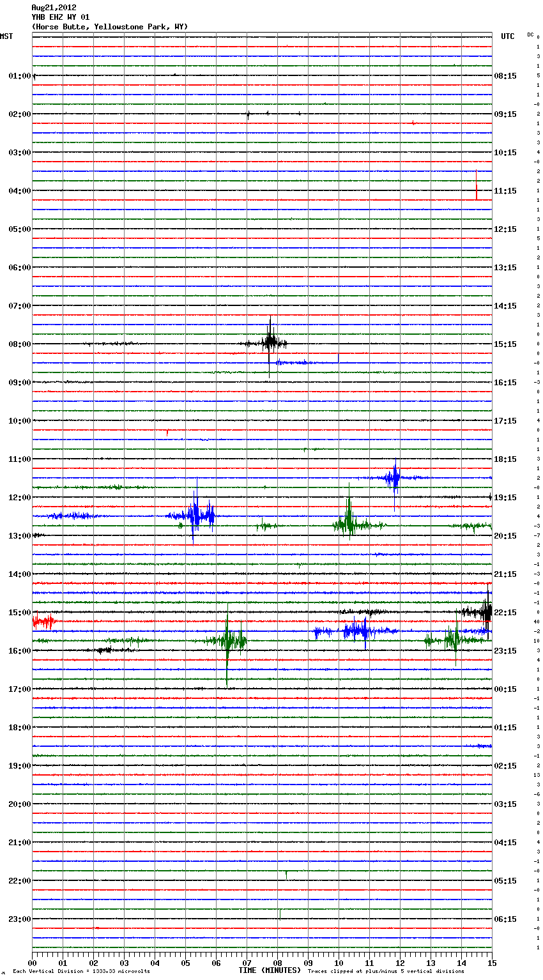This screenshot has width=543, height=980.
Task: Select the 10:00 MST time label
Action: click(20, 421)
